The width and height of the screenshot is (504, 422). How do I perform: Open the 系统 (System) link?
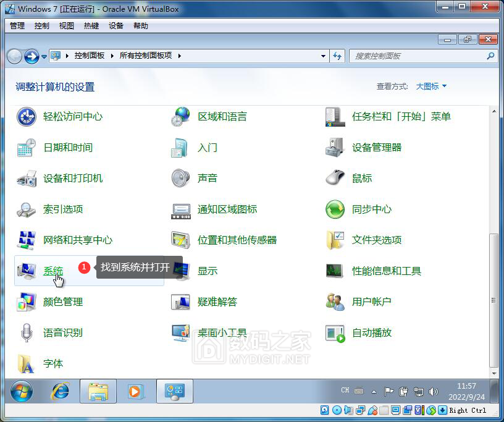pos(53,271)
